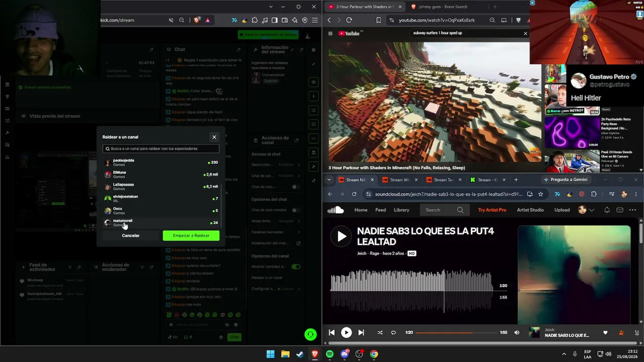This screenshot has height=362, width=644.
Task: Open SoundCloud volume control
Action: (517, 332)
